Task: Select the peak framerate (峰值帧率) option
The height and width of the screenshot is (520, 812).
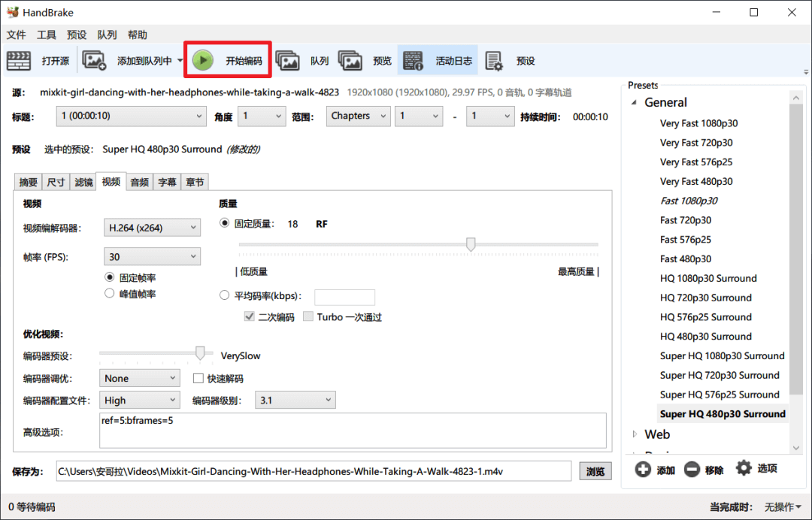Action: 109,293
